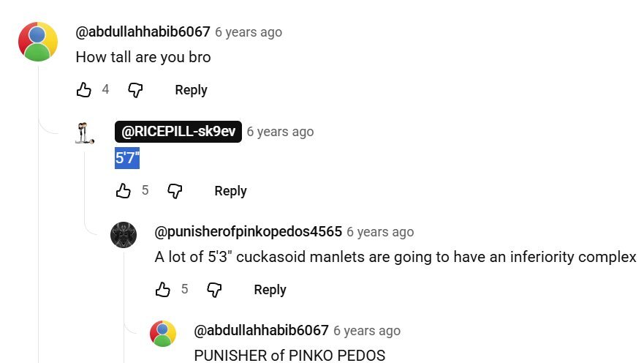Like RICEPILL-sk9ev's 5'7" reply
The height and width of the screenshot is (363, 644).
(x=124, y=191)
